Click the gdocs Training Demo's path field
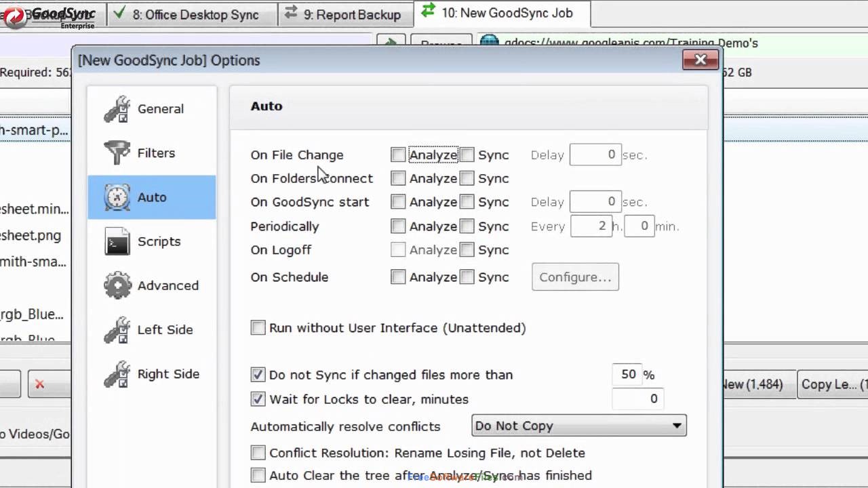This screenshot has width=868, height=488. (671, 43)
